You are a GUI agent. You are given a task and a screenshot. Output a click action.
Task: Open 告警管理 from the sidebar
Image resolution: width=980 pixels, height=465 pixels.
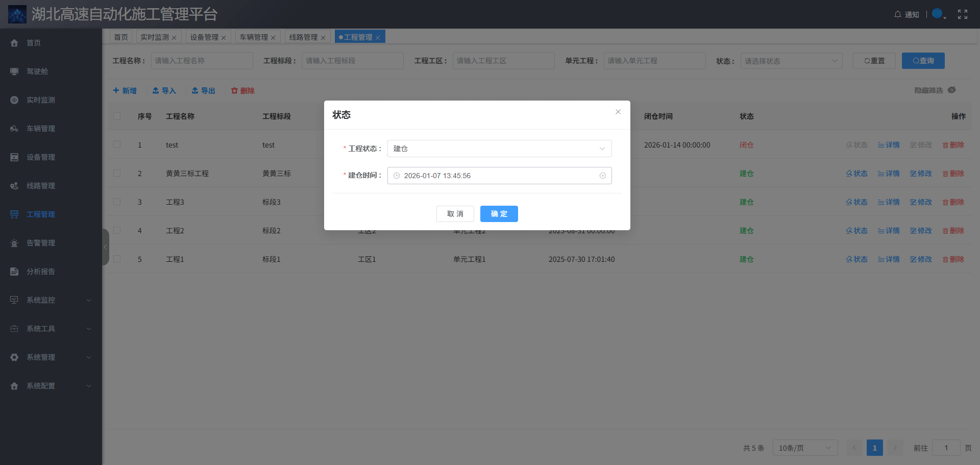click(x=41, y=243)
